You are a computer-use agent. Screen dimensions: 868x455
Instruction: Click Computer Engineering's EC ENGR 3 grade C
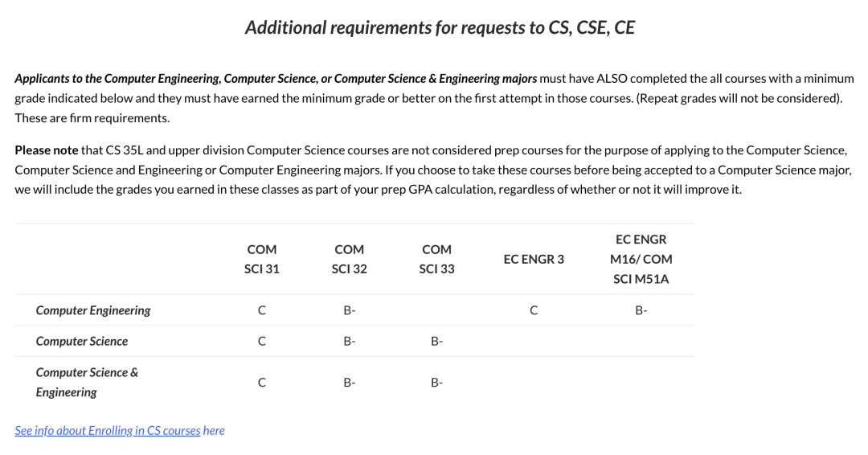pyautogui.click(x=534, y=310)
